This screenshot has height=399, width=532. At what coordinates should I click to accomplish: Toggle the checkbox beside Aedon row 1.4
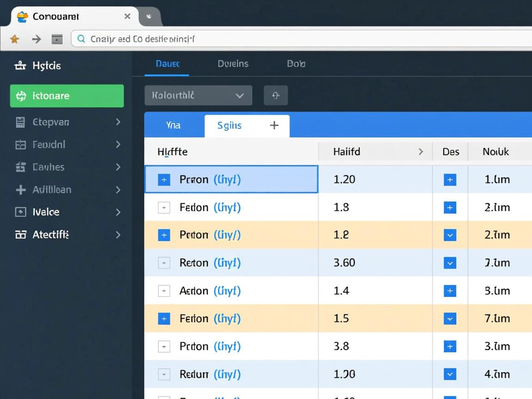click(x=164, y=291)
